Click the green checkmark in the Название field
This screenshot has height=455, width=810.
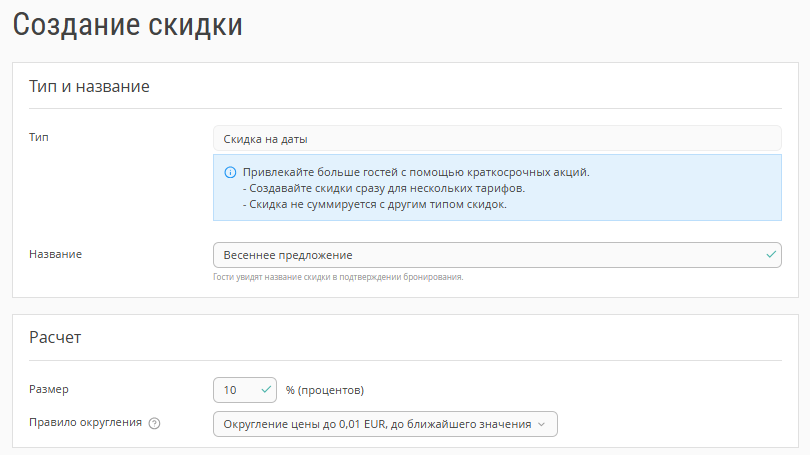coord(771,255)
